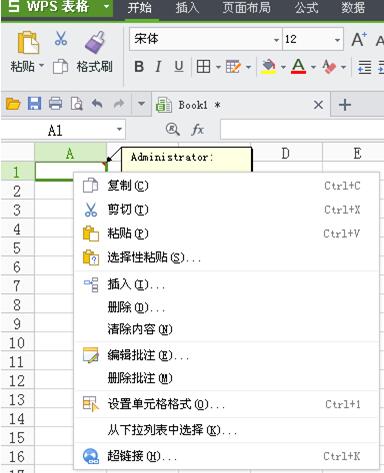Toggle Bold formatting
Image resolution: width=384 pixels, height=473 pixels.
[x=139, y=67]
